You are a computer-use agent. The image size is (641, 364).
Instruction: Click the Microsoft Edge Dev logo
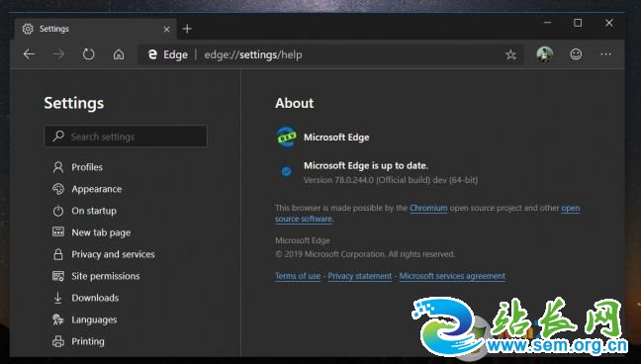(x=287, y=137)
